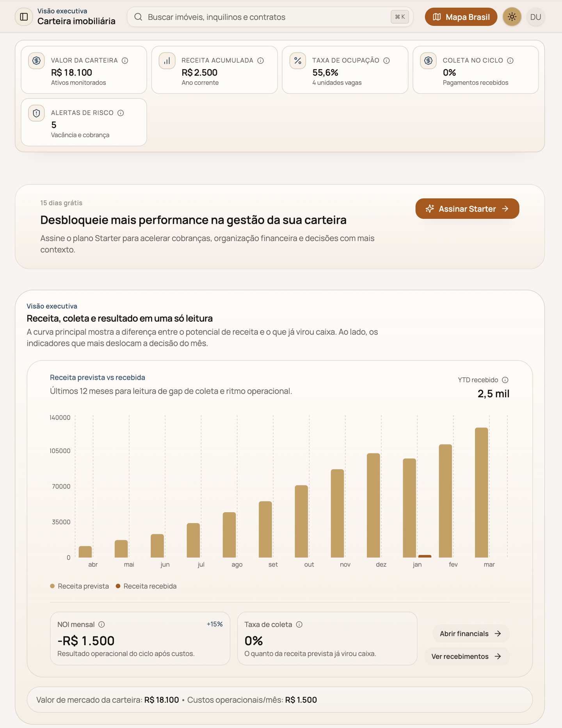The width and height of the screenshot is (562, 728).
Task: Click the bar chart icon on Receita Acumulada card
Action: tap(167, 61)
